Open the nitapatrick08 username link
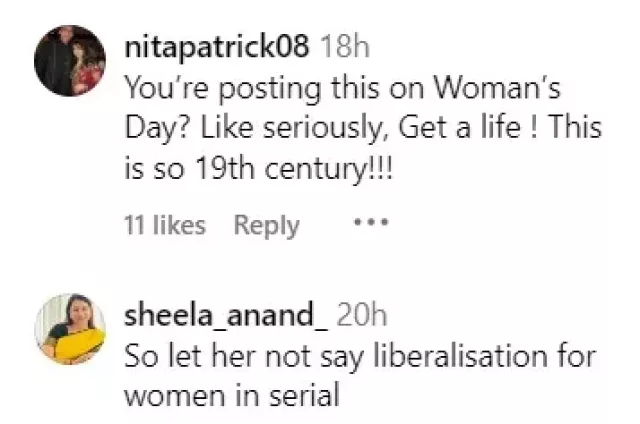The image size is (640, 424). pyautogui.click(x=217, y=46)
